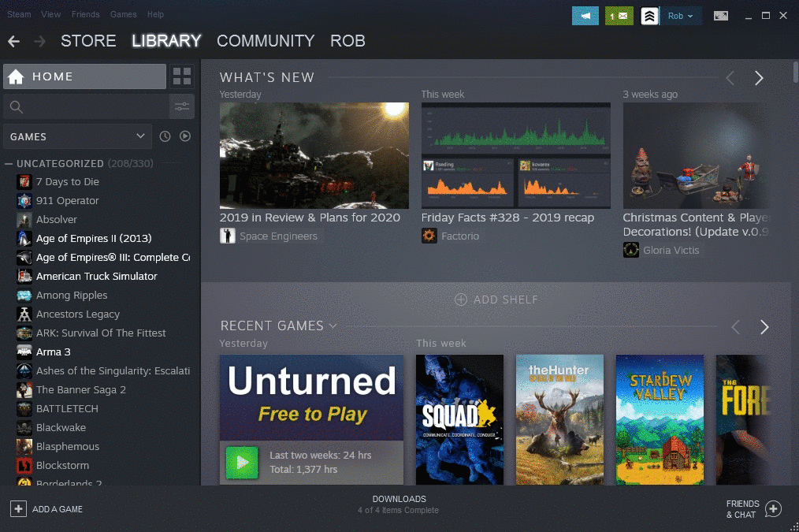Click the 911 Operator icon
The height and width of the screenshot is (532, 799).
pos(24,201)
